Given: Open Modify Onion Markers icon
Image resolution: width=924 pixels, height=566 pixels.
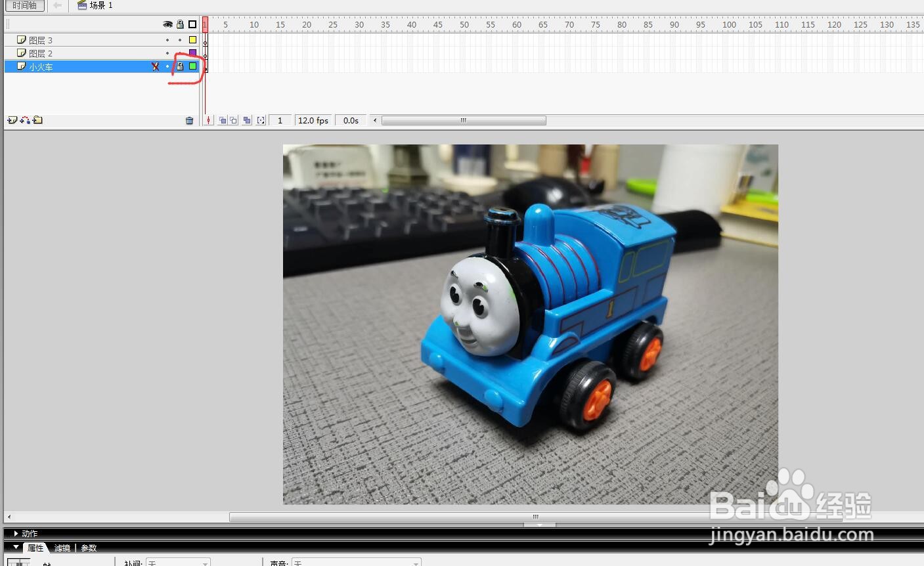Looking at the screenshot, I should (x=261, y=121).
